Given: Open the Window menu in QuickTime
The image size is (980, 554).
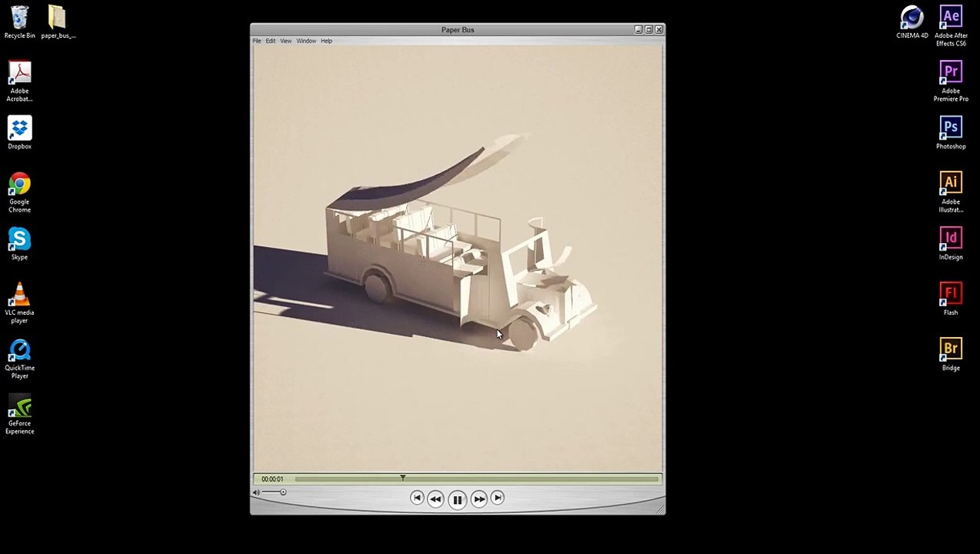Looking at the screenshot, I should (x=306, y=41).
